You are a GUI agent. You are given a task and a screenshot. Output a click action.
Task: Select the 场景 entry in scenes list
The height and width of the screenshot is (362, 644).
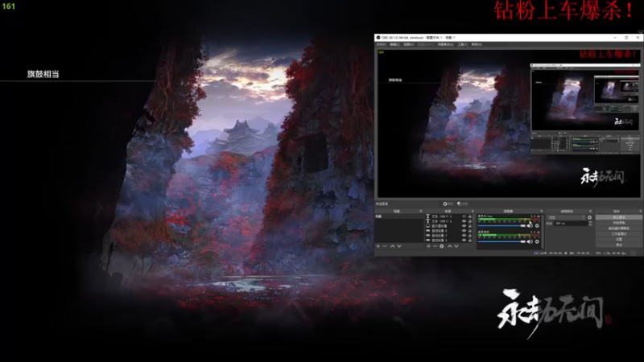[398, 216]
